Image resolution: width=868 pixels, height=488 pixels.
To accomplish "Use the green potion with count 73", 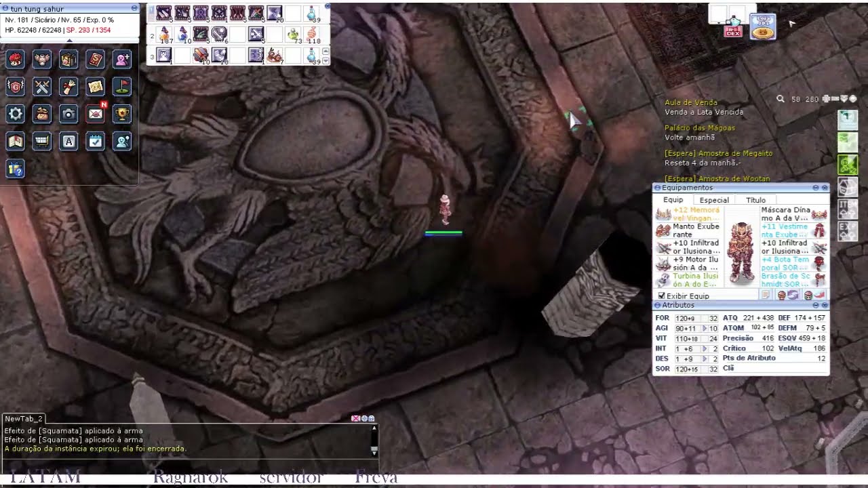I will (x=294, y=34).
